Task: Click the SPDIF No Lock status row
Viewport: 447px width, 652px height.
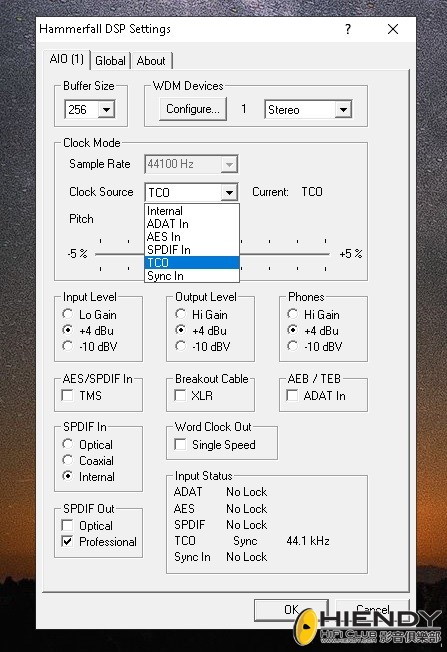Action: (x=220, y=525)
